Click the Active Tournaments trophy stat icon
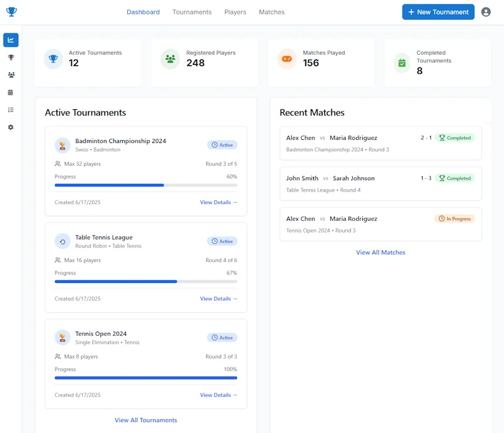 coord(53,59)
